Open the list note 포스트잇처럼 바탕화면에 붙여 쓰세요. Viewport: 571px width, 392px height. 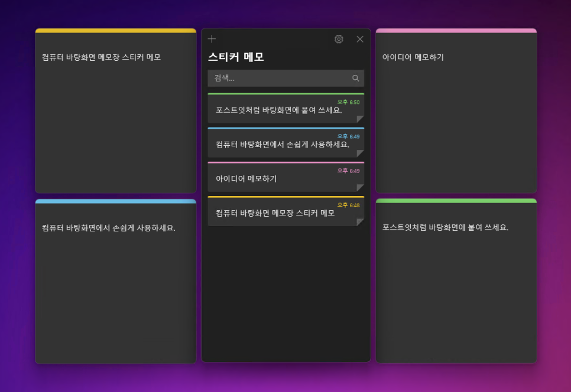(x=286, y=109)
